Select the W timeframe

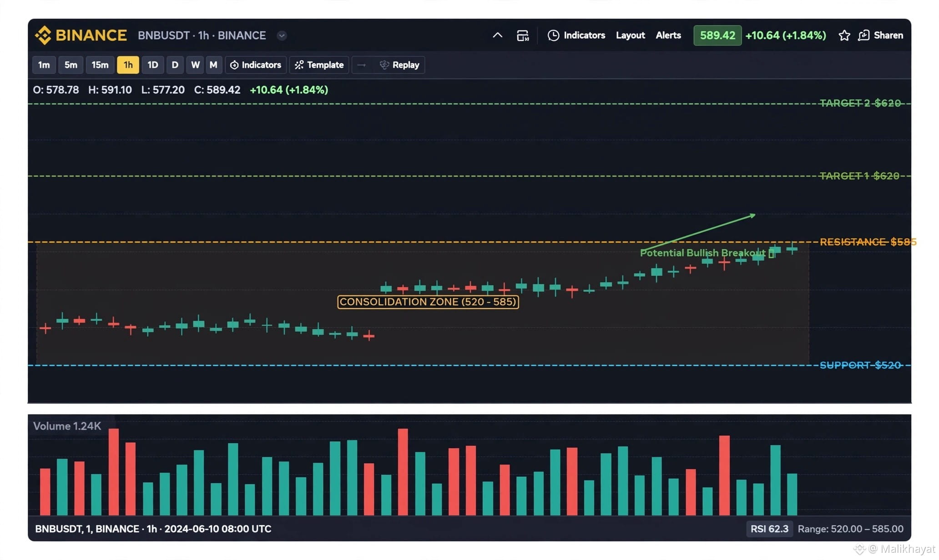click(195, 65)
